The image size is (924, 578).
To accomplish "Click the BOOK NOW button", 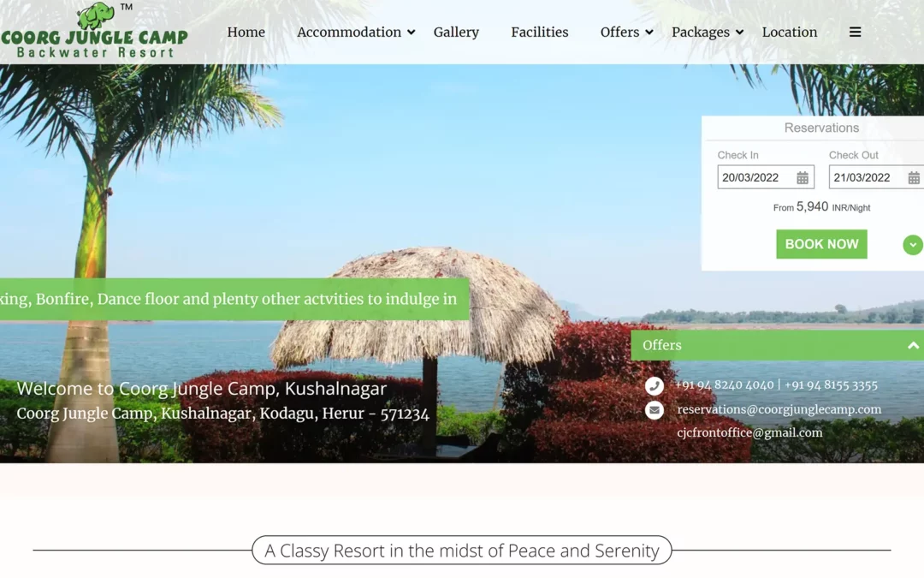I will [x=821, y=244].
